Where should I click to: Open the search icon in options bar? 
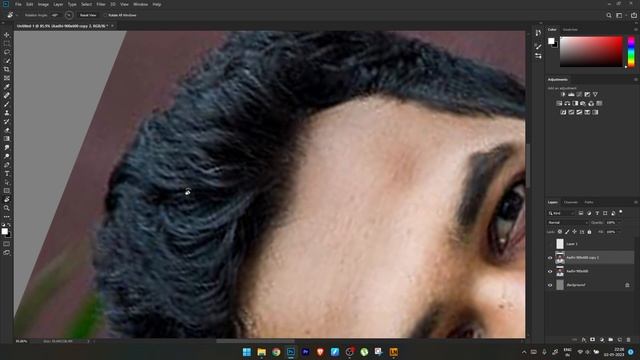[609, 15]
